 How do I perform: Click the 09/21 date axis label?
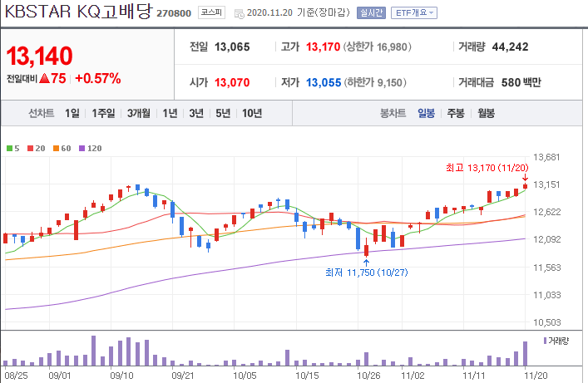point(183,376)
